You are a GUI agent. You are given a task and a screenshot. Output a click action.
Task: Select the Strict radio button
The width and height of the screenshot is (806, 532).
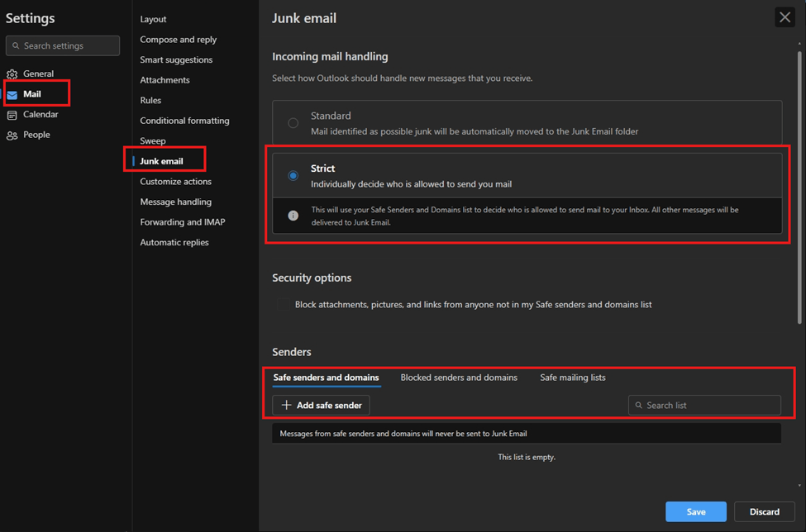pyautogui.click(x=293, y=176)
